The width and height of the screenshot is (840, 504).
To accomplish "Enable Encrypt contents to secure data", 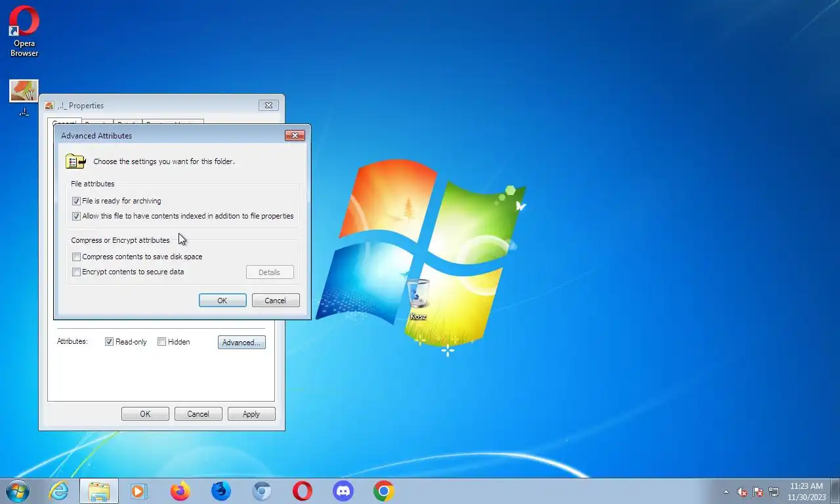I will pos(76,272).
